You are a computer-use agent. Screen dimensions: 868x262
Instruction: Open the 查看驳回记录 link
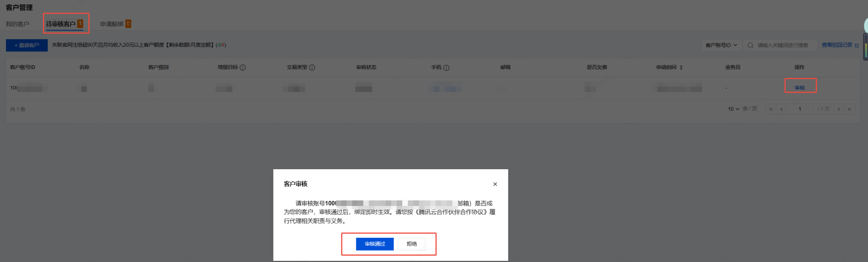tap(840, 45)
